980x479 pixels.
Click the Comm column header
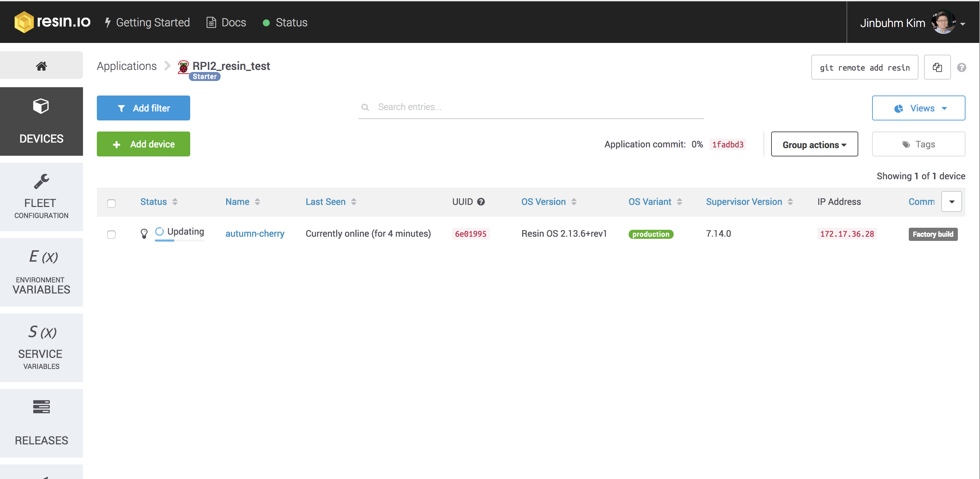pos(922,202)
